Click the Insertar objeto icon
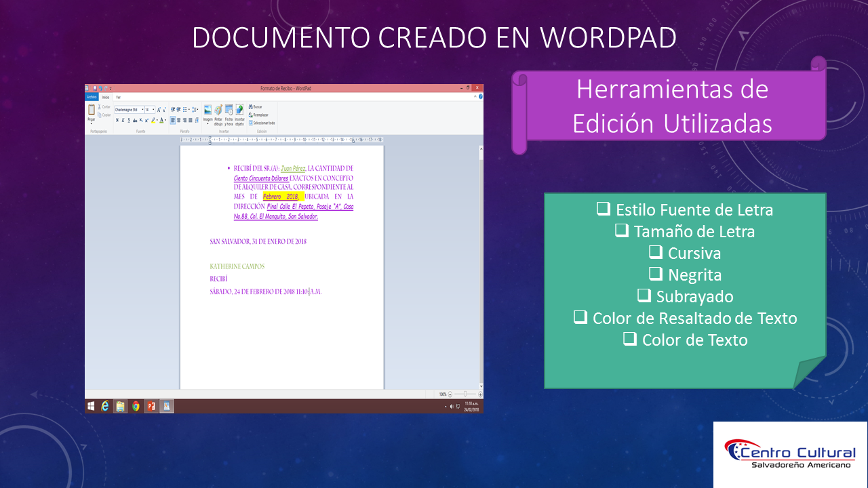Screen dimensions: 868x488 point(239,110)
